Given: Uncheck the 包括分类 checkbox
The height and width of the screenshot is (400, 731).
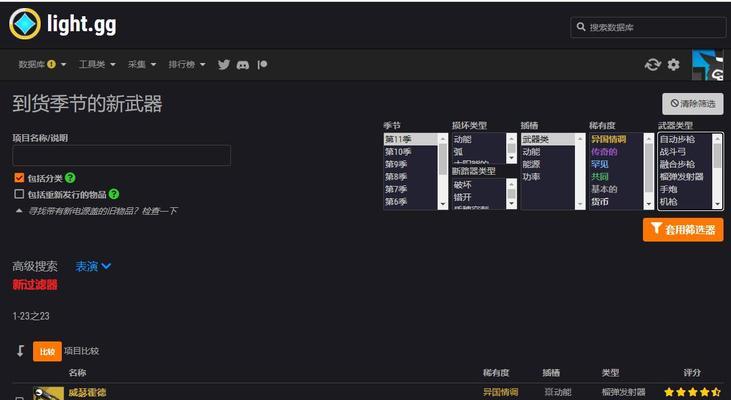Looking at the screenshot, I should pos(19,178).
